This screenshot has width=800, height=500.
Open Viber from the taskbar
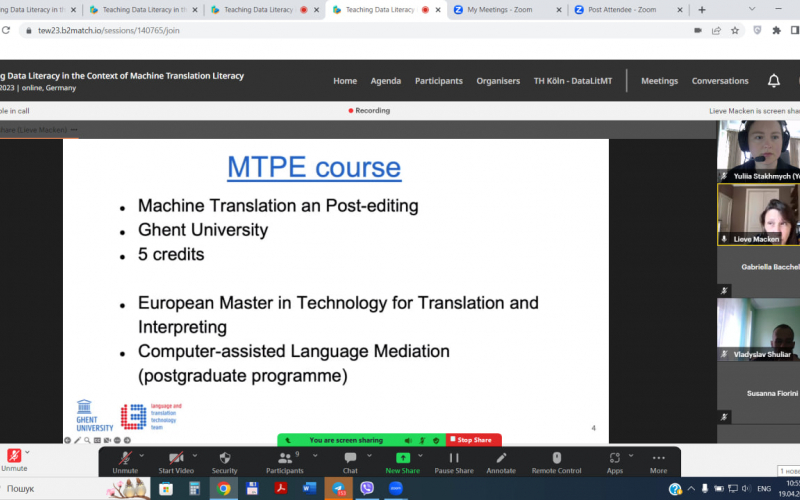367,488
